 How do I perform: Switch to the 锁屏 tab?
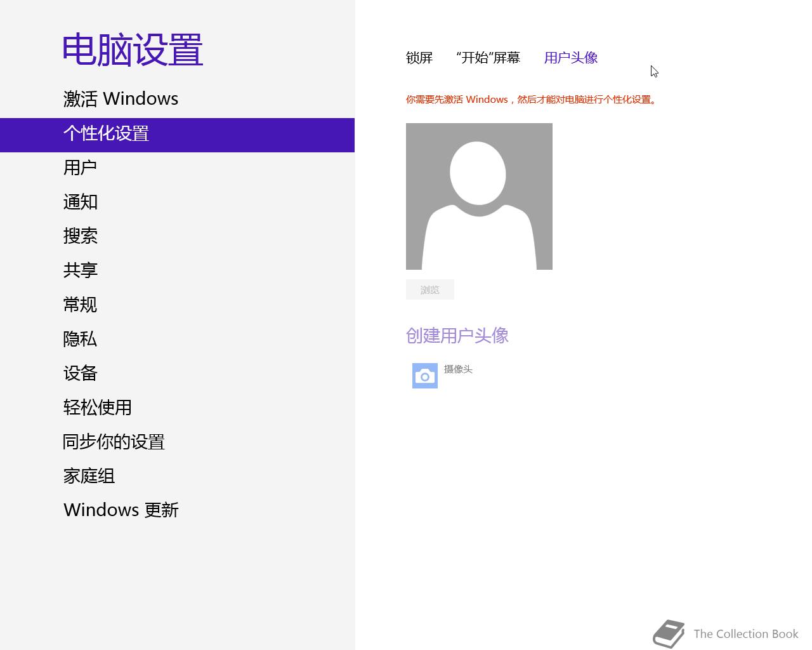tap(419, 58)
